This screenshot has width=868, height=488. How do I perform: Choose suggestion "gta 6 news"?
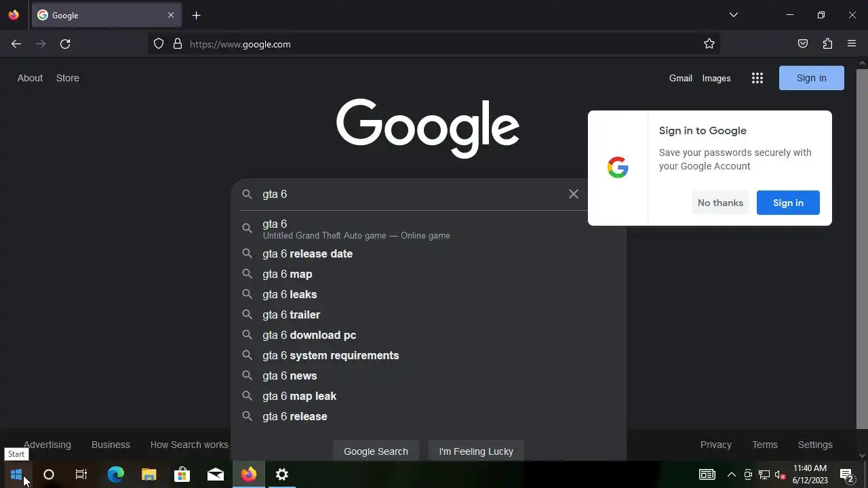[x=429, y=375]
